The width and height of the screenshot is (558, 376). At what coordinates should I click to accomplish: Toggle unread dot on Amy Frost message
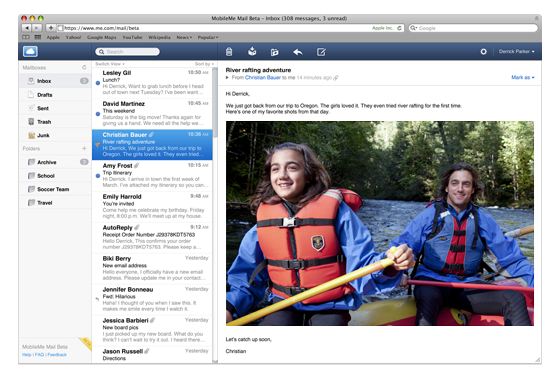(x=98, y=176)
